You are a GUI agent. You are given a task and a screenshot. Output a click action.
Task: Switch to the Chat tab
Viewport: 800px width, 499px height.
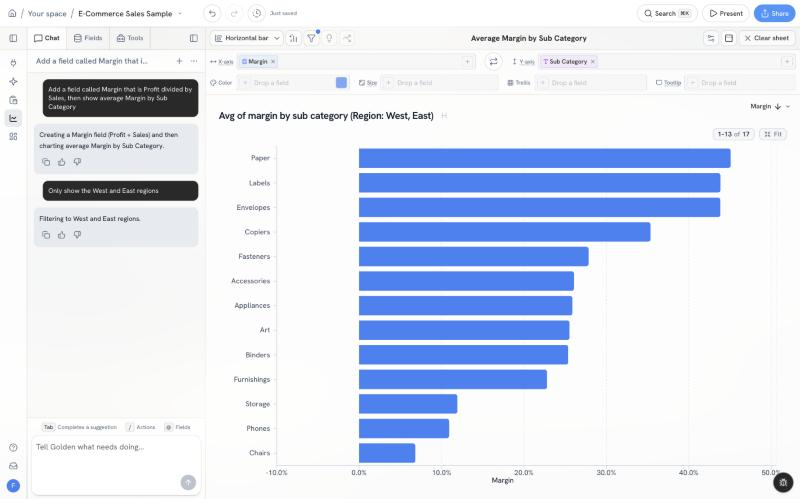click(x=47, y=38)
